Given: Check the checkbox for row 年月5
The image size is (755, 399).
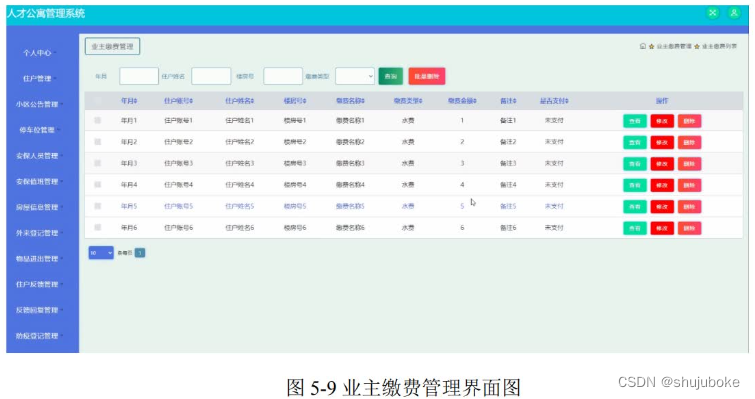Looking at the screenshot, I should click(x=98, y=206).
